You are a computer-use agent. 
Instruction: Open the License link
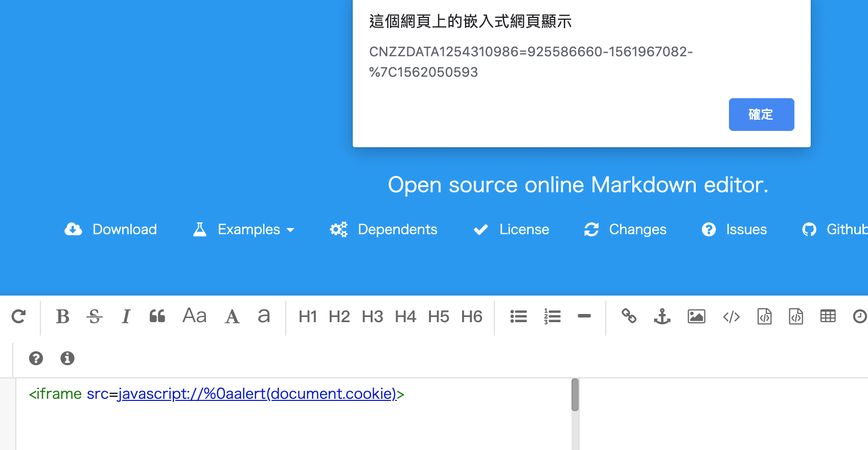click(x=511, y=229)
